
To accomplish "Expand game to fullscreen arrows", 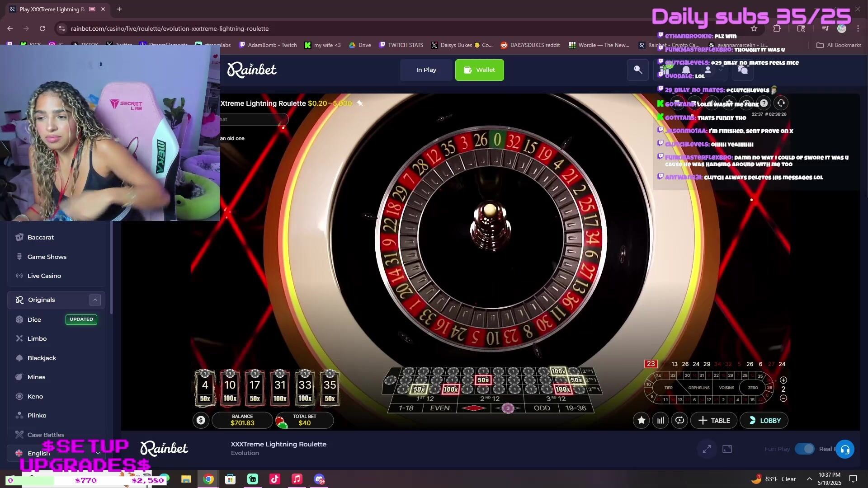I will coord(707,449).
